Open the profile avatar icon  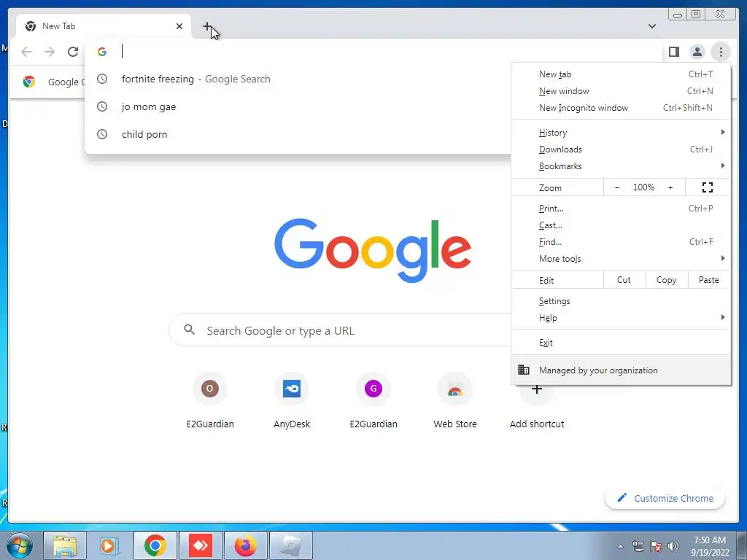[x=697, y=52]
